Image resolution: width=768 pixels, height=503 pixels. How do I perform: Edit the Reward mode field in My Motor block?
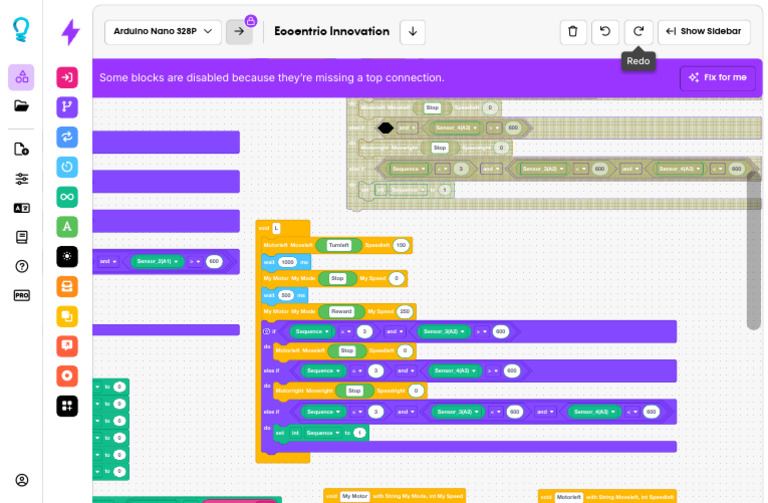pos(341,311)
